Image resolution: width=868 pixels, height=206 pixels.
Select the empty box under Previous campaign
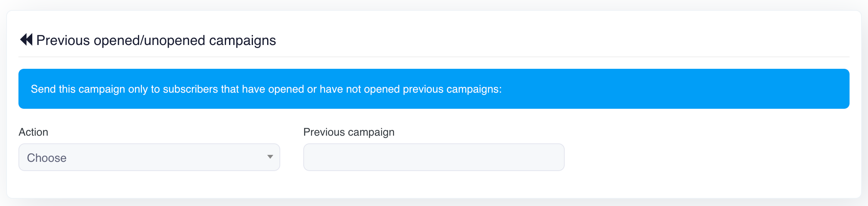coord(434,157)
